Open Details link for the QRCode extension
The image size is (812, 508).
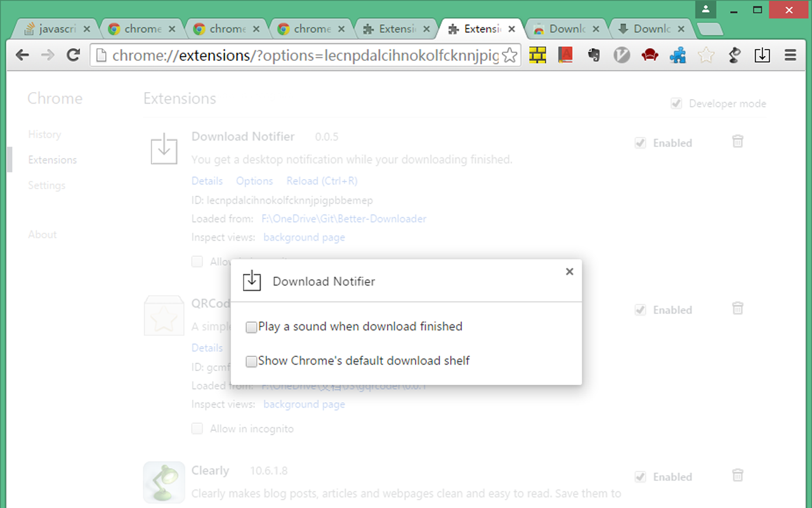point(207,348)
